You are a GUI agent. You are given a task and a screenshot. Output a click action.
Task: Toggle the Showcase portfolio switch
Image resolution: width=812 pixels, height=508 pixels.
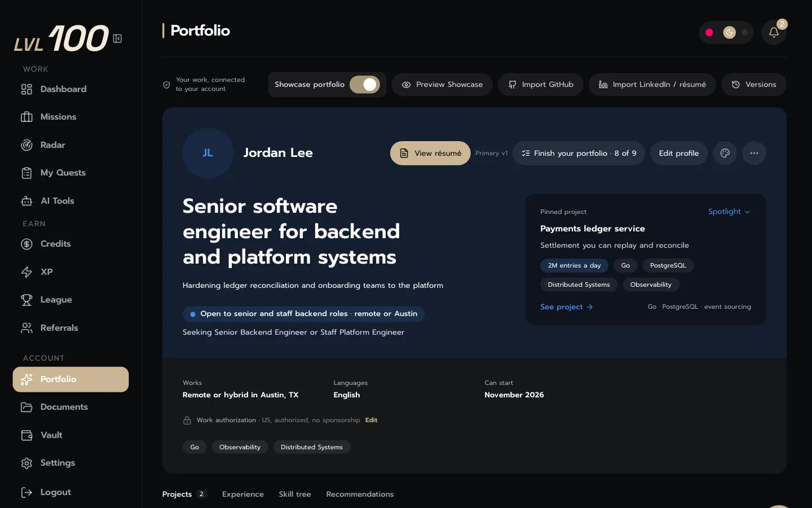[x=365, y=85]
